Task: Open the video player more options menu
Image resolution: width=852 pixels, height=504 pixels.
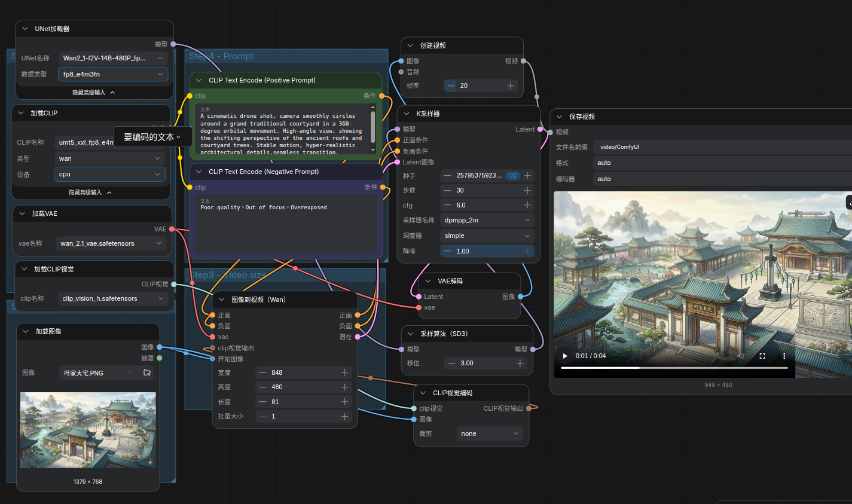Action: [784, 356]
